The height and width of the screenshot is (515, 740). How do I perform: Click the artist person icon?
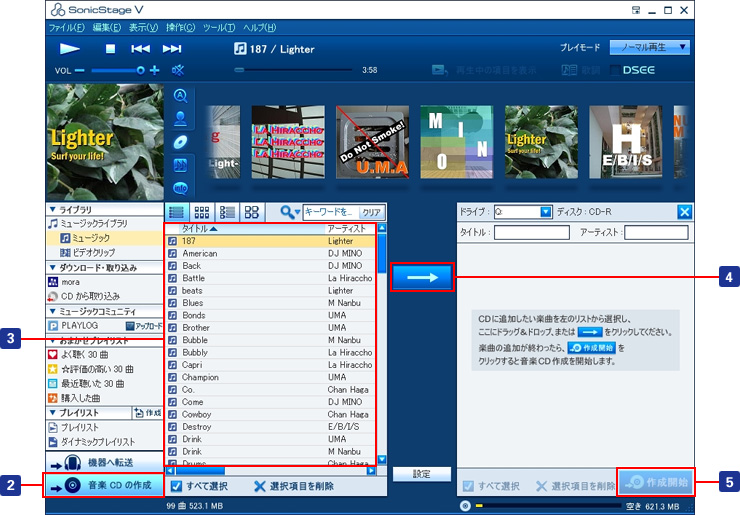coord(180,118)
